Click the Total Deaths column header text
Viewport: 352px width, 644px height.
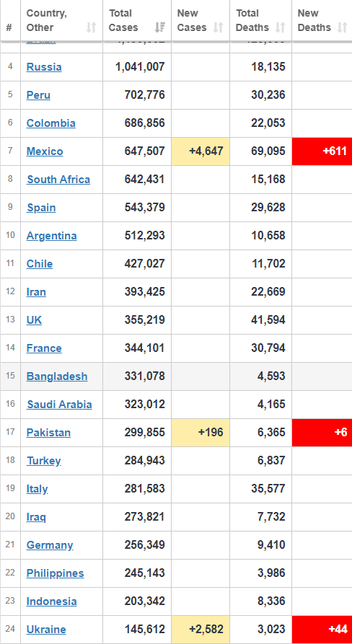[252, 20]
